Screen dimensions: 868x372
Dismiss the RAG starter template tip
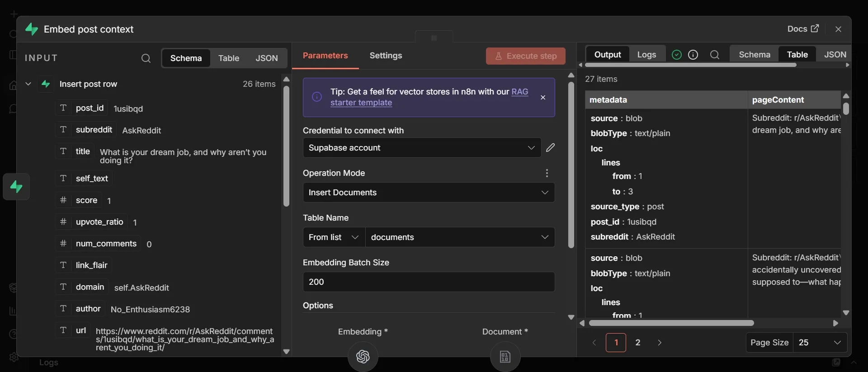(x=543, y=98)
